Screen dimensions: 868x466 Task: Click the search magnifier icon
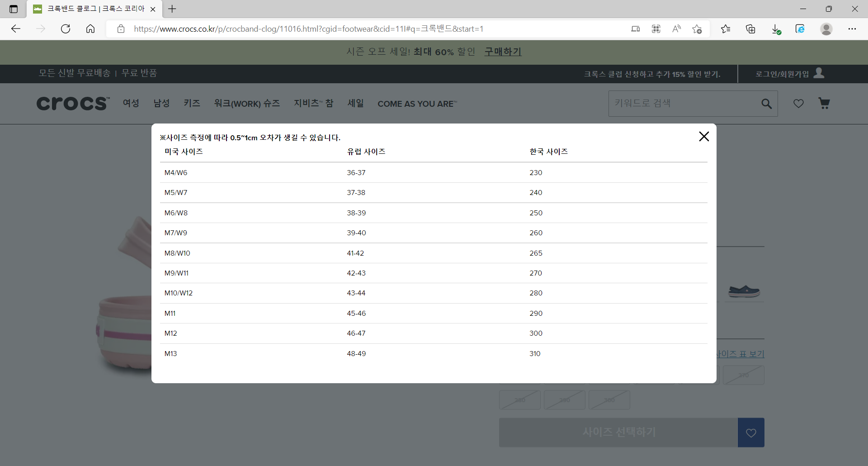pyautogui.click(x=767, y=104)
